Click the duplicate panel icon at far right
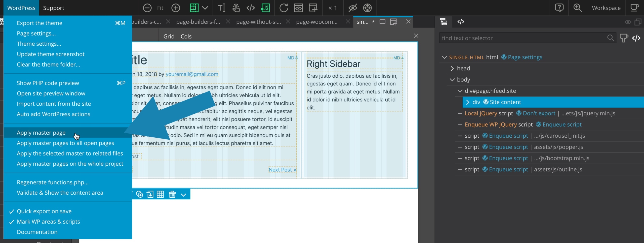 [x=638, y=22]
